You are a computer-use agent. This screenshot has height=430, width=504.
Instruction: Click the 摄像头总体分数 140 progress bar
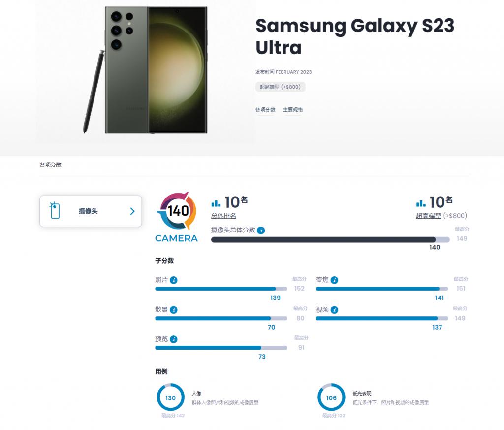[x=330, y=239]
